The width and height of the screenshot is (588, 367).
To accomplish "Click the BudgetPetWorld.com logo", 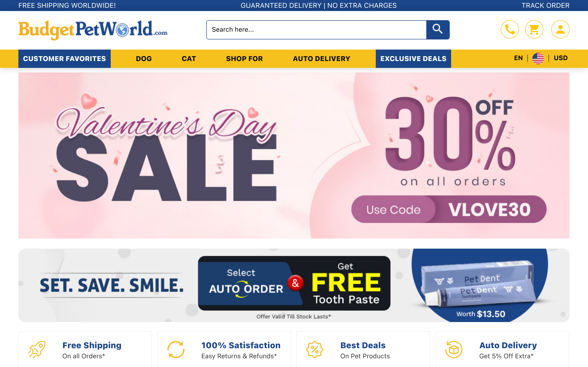I will (93, 30).
